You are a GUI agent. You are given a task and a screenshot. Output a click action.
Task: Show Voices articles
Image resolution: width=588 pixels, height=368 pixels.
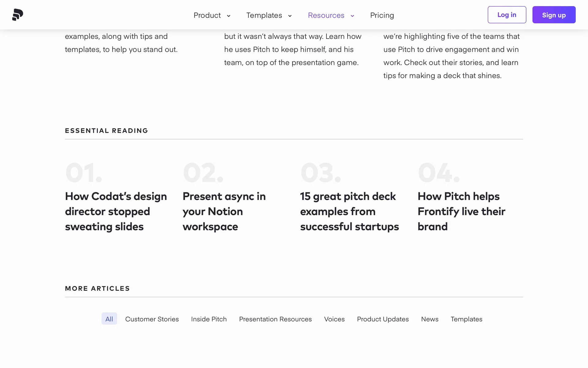[334, 319]
